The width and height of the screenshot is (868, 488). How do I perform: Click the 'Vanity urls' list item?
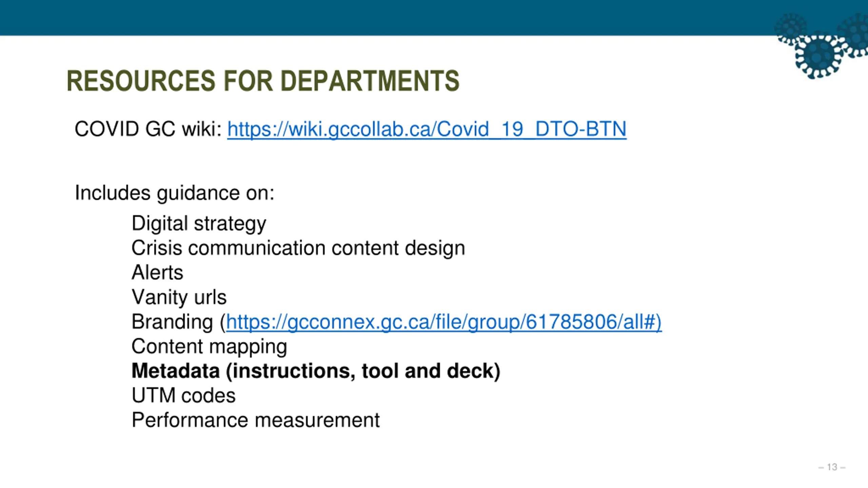click(179, 297)
